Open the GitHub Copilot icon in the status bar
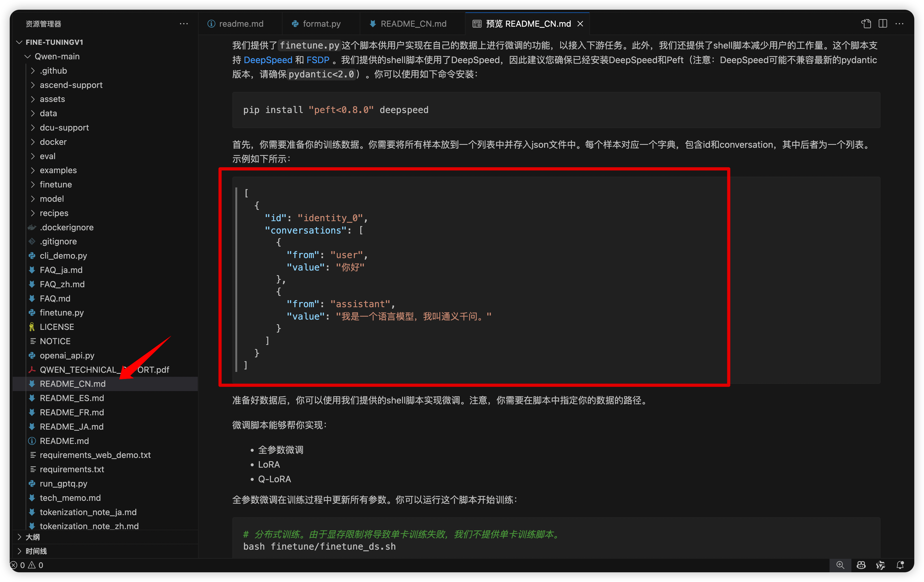This screenshot has width=924, height=582. (x=861, y=565)
